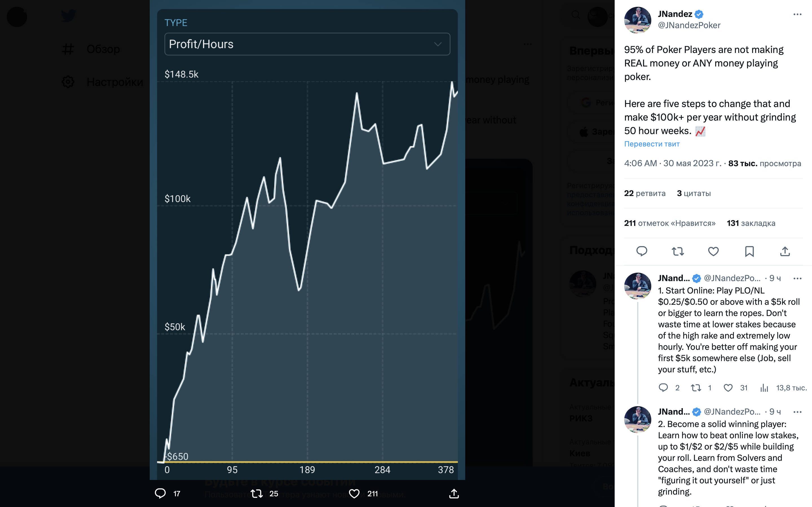View the list of 22 ретвита

(645, 193)
